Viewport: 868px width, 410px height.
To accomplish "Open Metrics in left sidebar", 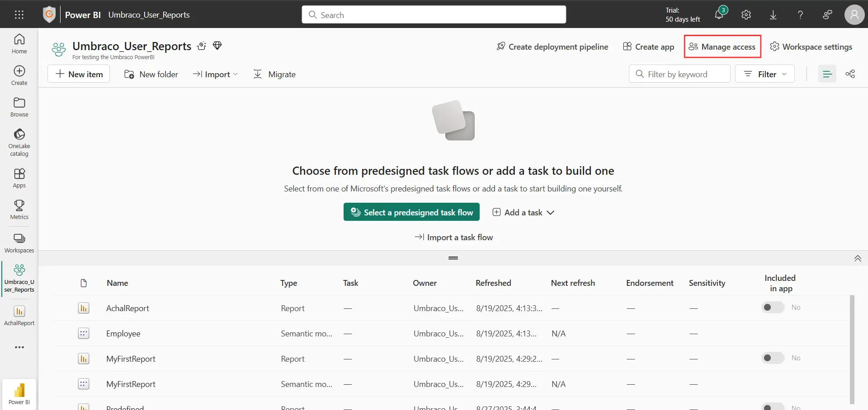I will click(x=19, y=210).
